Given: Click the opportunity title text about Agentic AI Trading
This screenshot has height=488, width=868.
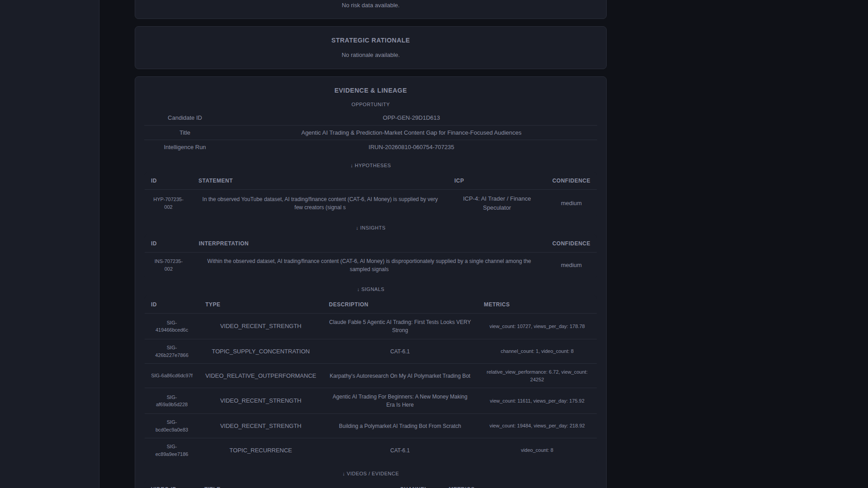Looking at the screenshot, I should 411,133.
